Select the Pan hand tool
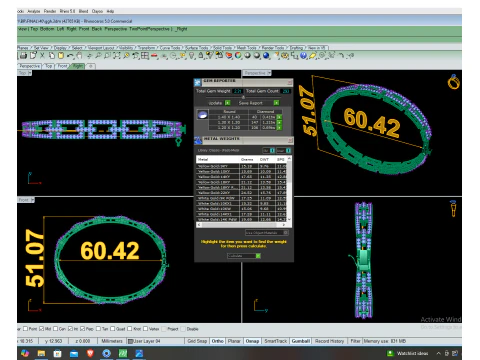The image size is (480, 360). coord(79,56)
